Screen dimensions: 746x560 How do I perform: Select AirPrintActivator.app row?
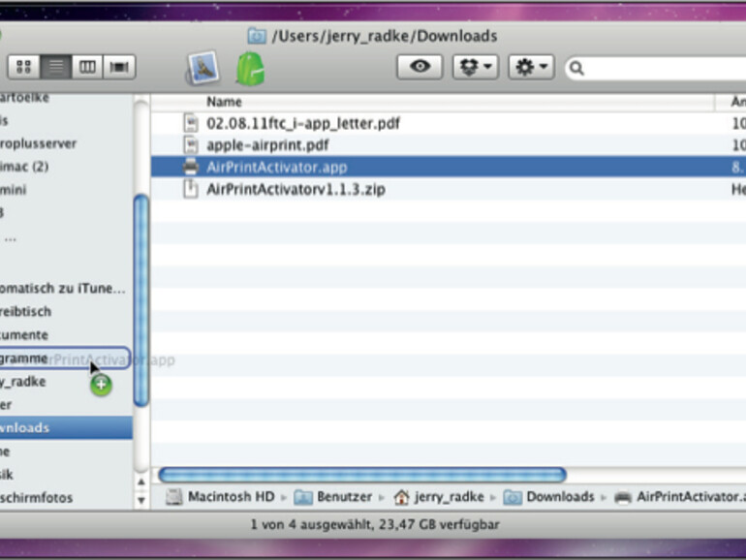pos(449,167)
